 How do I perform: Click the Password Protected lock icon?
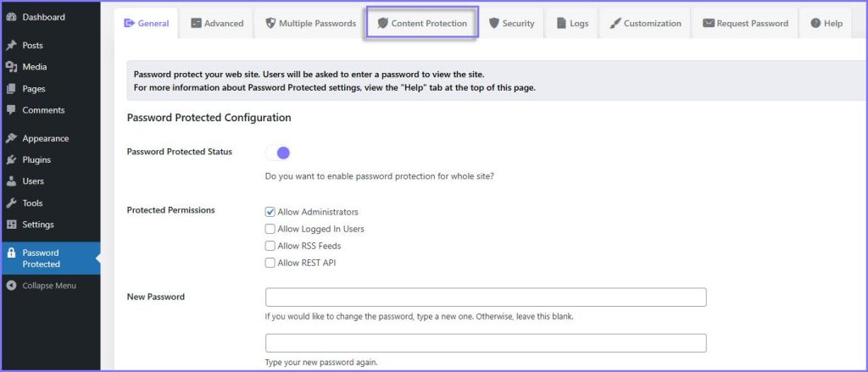11,253
